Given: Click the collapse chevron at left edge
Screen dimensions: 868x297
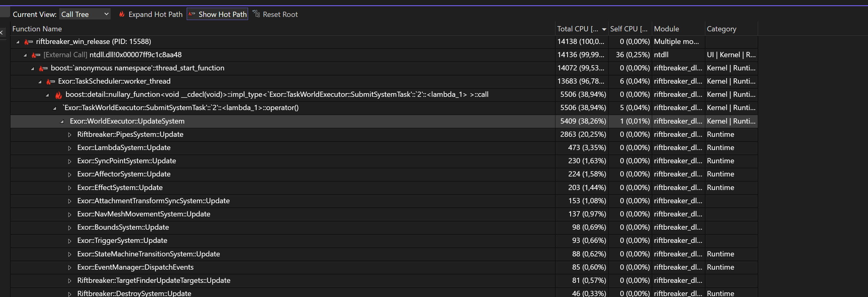Looking at the screenshot, I should click(x=2, y=32).
